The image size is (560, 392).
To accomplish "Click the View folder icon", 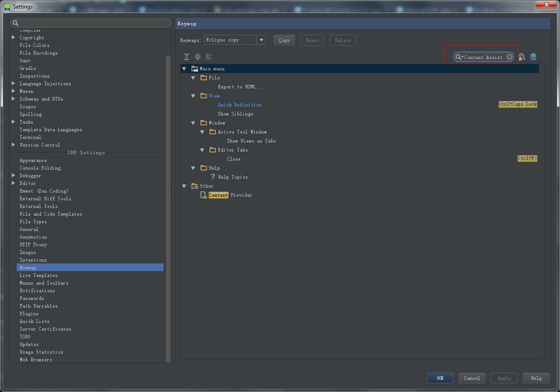I will (204, 96).
